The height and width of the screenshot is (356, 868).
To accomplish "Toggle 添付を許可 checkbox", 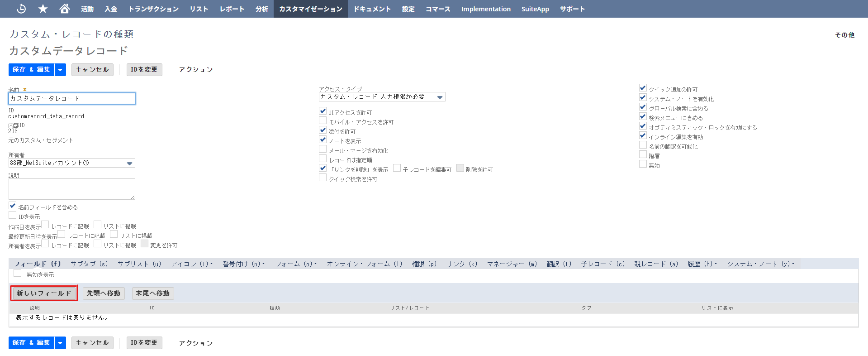I will (323, 130).
